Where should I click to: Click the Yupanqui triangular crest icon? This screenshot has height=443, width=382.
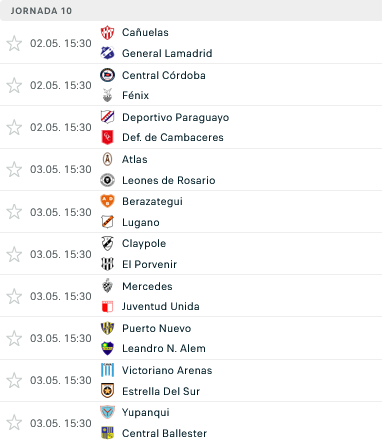click(107, 412)
